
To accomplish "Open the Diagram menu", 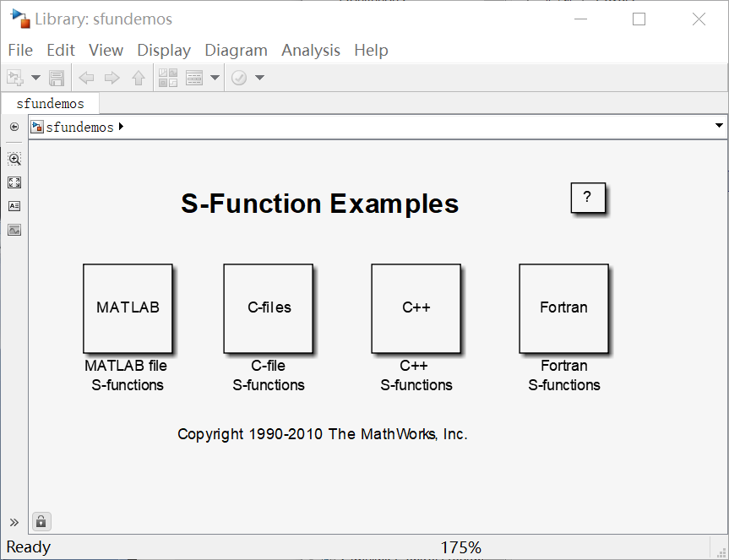I will pos(236,51).
